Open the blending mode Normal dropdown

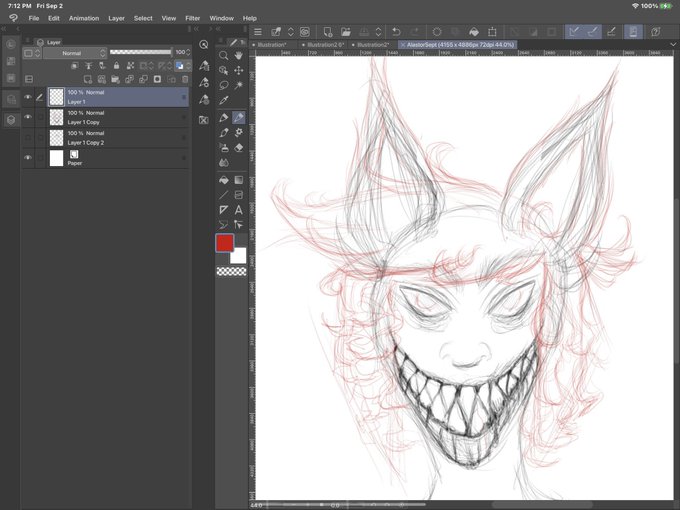[x=75, y=53]
